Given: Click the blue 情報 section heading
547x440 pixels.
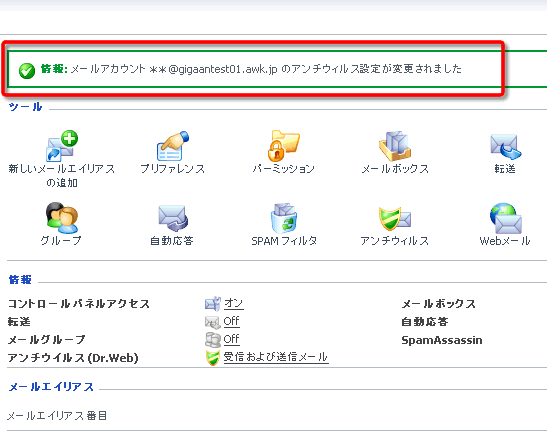Looking at the screenshot, I should pos(20,280).
